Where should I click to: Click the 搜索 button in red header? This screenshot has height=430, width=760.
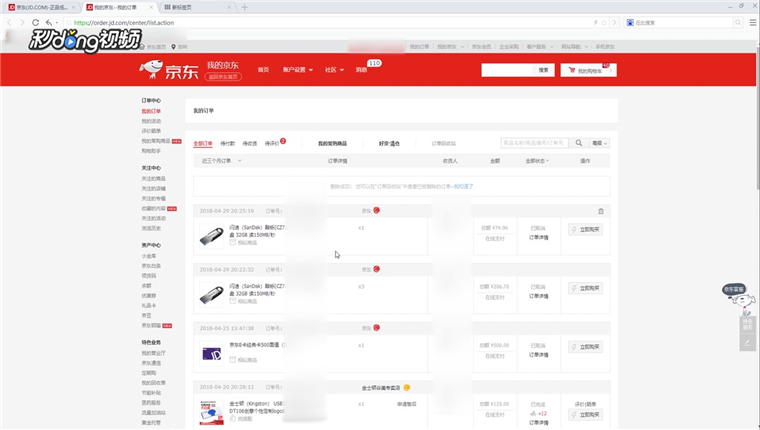[x=543, y=70]
